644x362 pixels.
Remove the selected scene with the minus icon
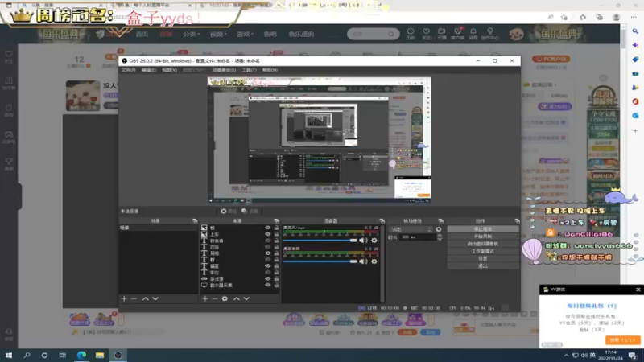point(134,298)
